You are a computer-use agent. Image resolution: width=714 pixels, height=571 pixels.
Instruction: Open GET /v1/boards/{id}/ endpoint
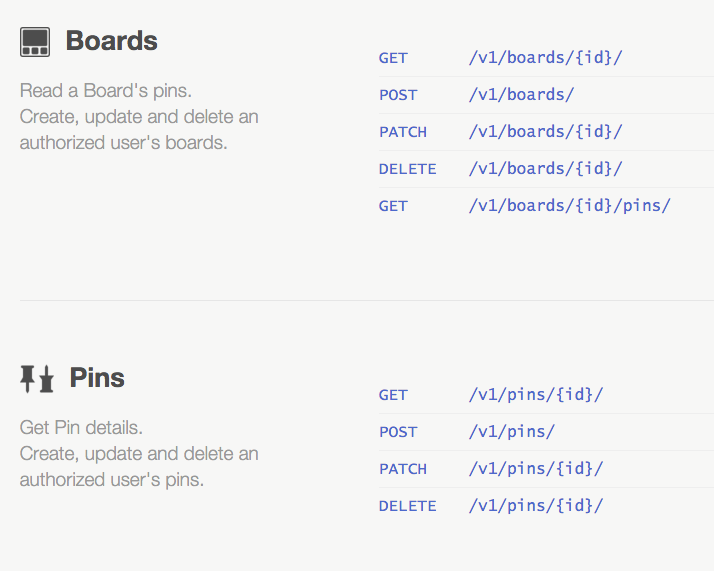pos(546,58)
